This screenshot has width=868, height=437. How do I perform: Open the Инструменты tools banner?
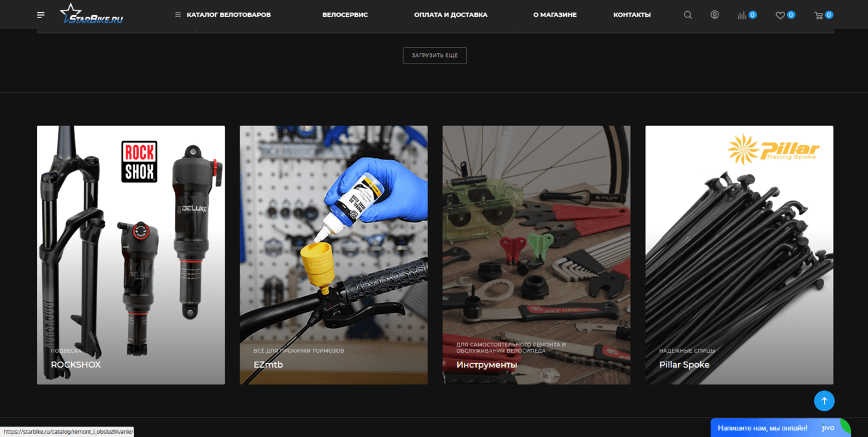click(536, 255)
